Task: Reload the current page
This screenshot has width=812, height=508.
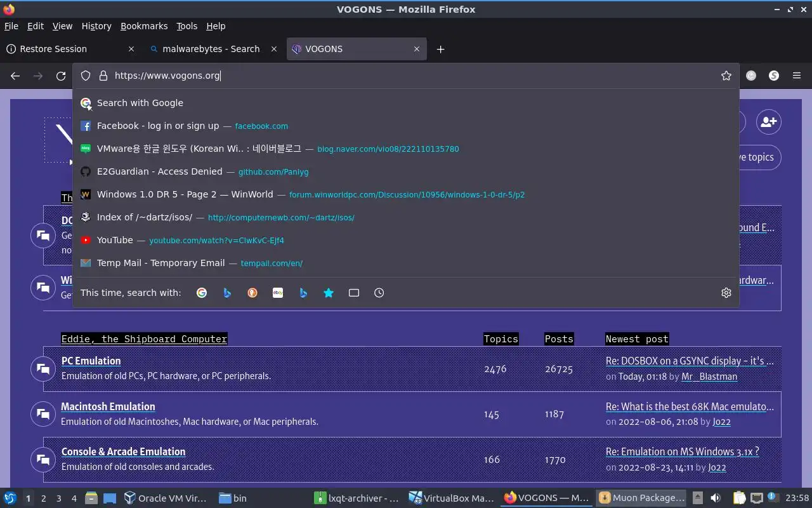Action: click(61, 76)
